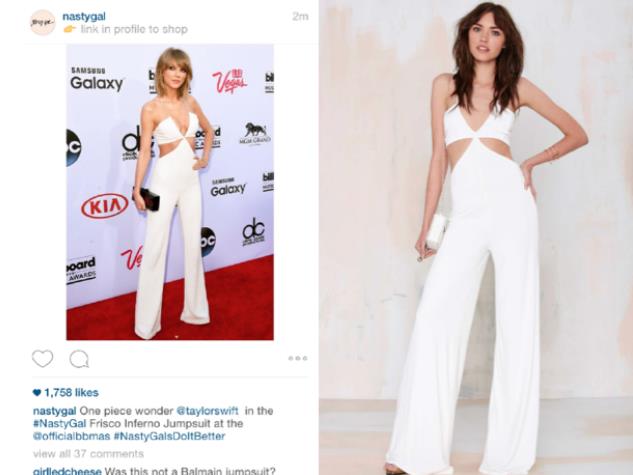The image size is (633, 475).
Task: Click the white jumpsuit product photo
Action: click(476, 237)
